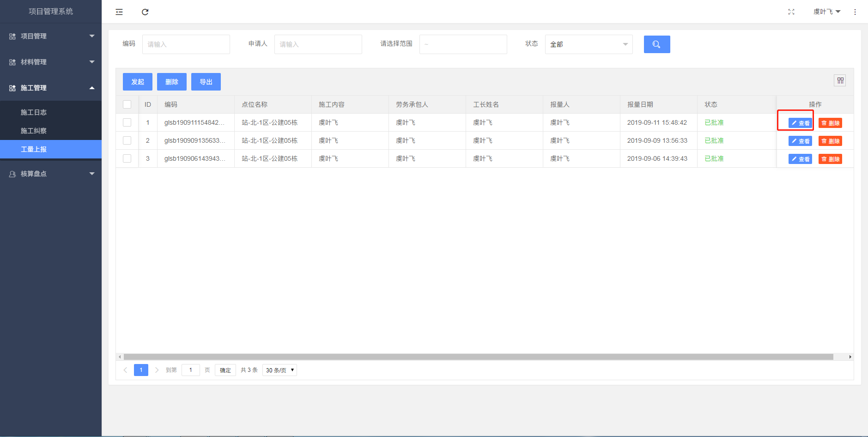Viewport: 868px width, 437px height.
Task: Click 已批准 status in row 1
Action: (x=714, y=122)
